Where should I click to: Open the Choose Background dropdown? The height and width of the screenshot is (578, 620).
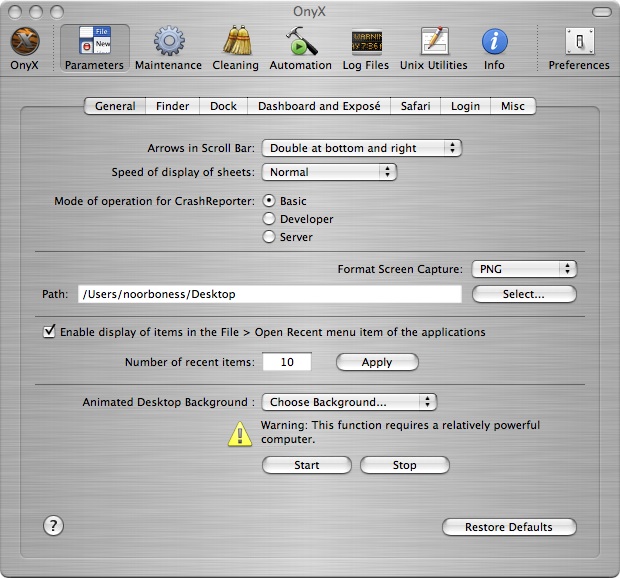click(350, 402)
